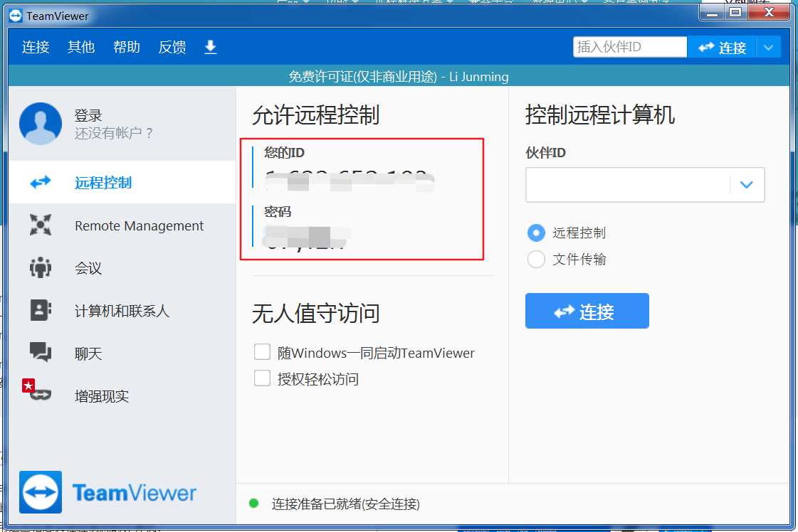Close the TeamViewer window
Viewport: 798px width, 532px height.
click(x=769, y=13)
